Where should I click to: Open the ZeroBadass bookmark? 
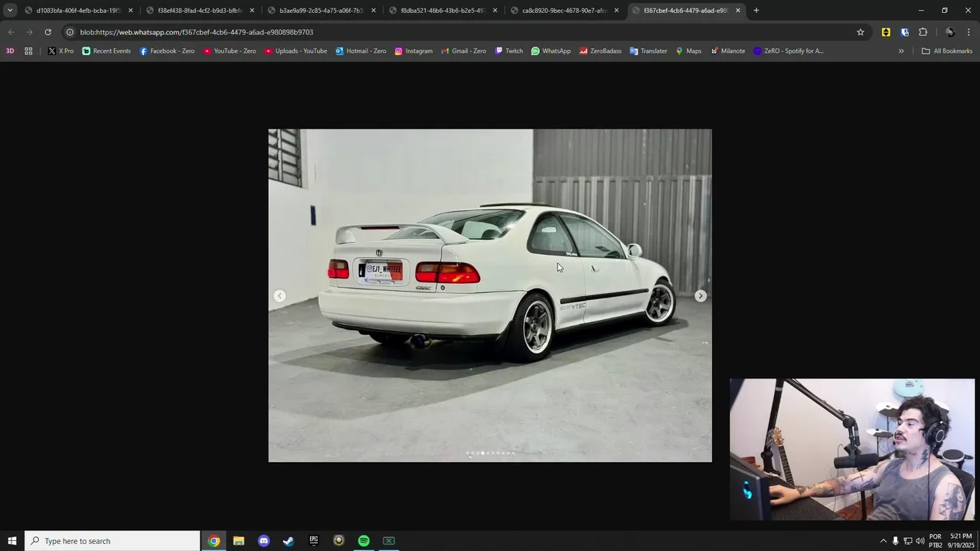coord(600,51)
